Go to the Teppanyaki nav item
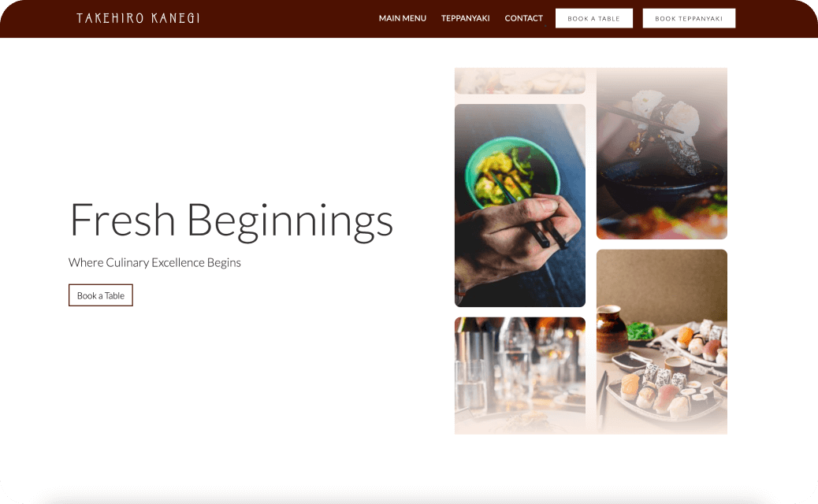818x504 pixels. [465, 18]
